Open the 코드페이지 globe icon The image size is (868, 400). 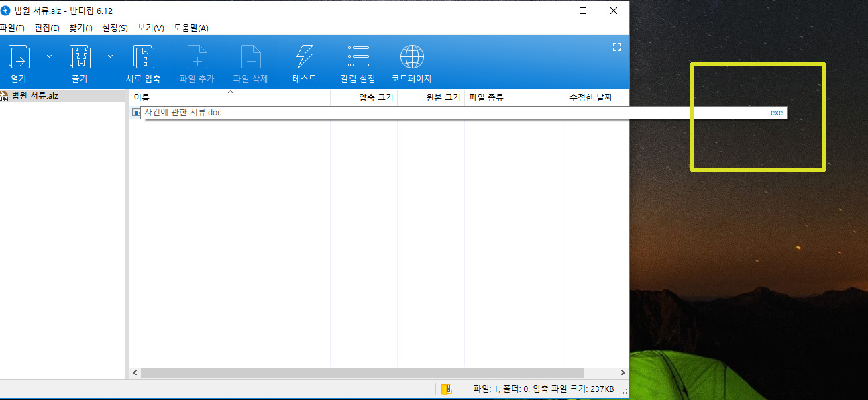412,57
